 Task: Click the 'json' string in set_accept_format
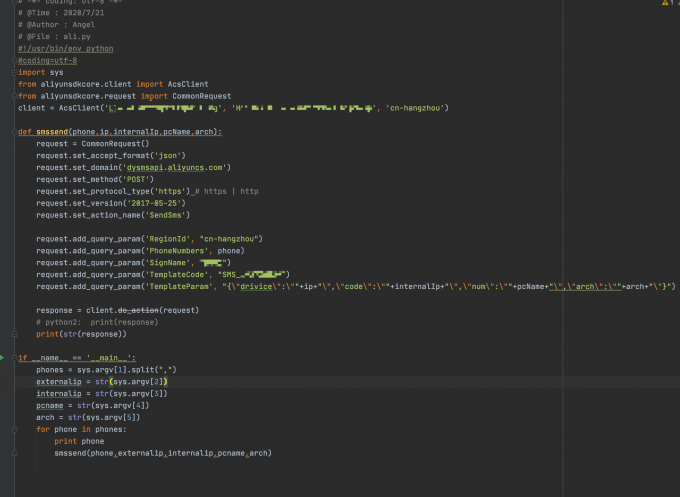tap(168, 156)
